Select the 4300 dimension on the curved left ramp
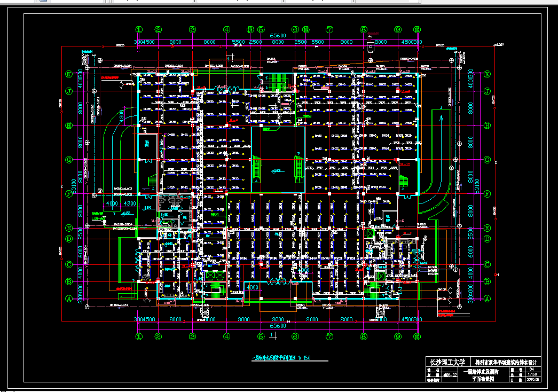Image resolution: width=558 pixels, height=392 pixels. point(122,116)
